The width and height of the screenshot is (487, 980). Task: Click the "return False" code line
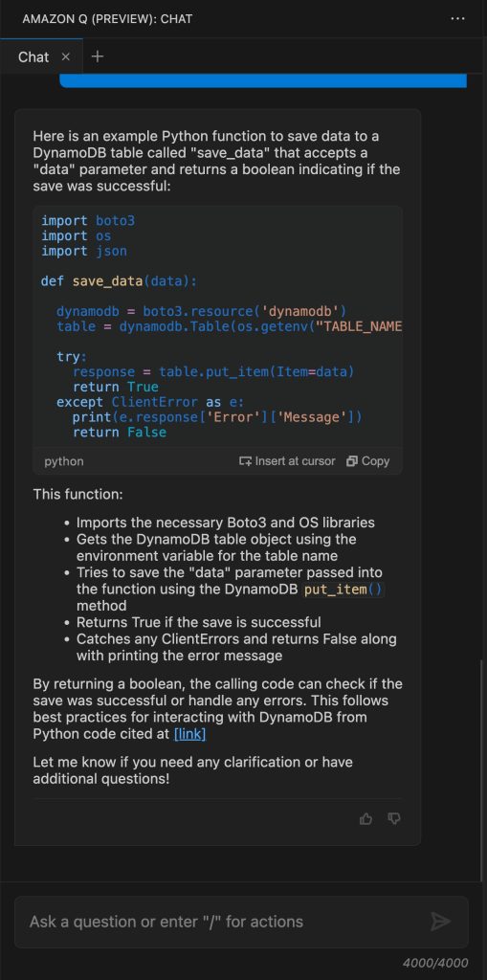click(120, 432)
